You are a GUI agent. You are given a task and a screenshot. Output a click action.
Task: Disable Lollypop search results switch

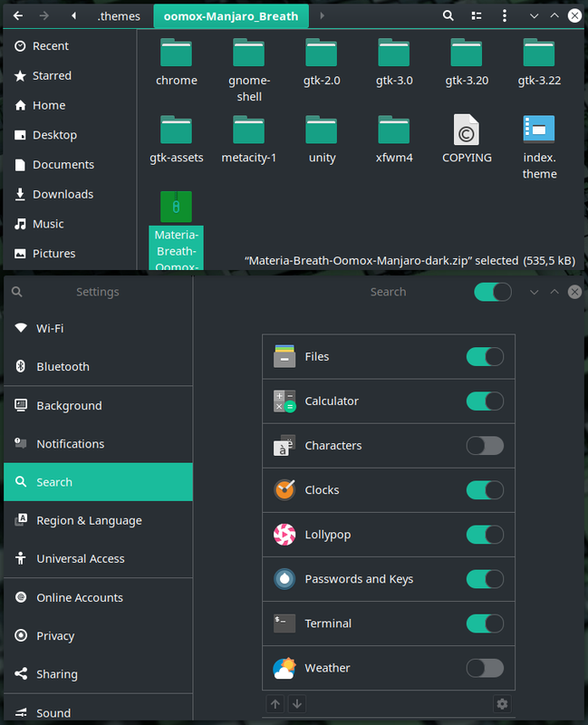tap(485, 535)
